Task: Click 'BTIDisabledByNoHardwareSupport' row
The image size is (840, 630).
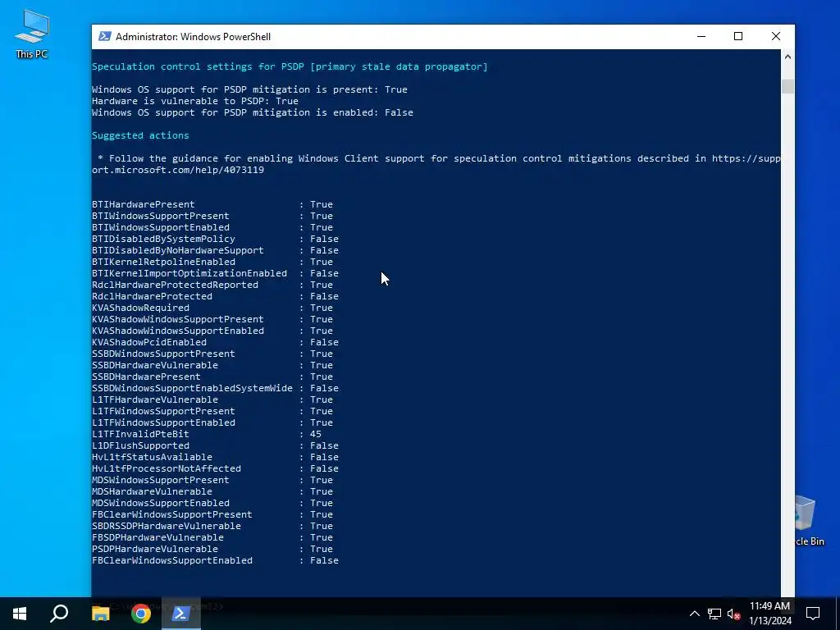Action: click(x=215, y=250)
